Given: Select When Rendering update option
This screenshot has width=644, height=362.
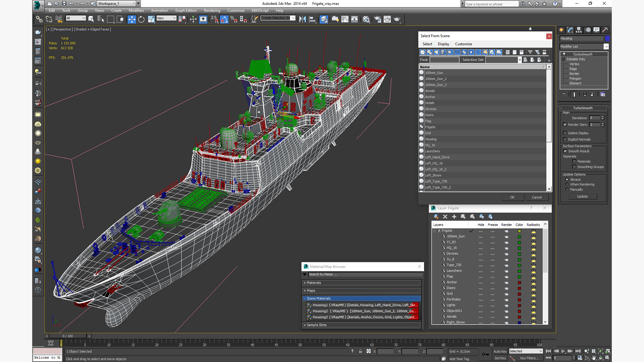Looking at the screenshot, I should [x=567, y=184].
